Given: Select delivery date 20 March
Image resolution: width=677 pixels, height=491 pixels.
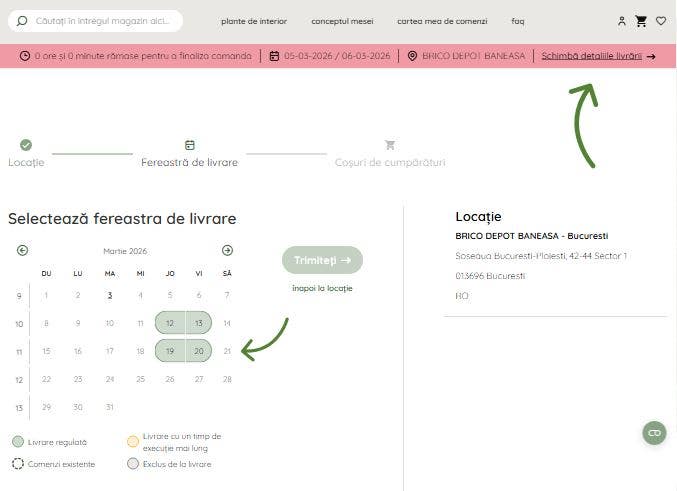Looking at the screenshot, I should click(198, 351).
